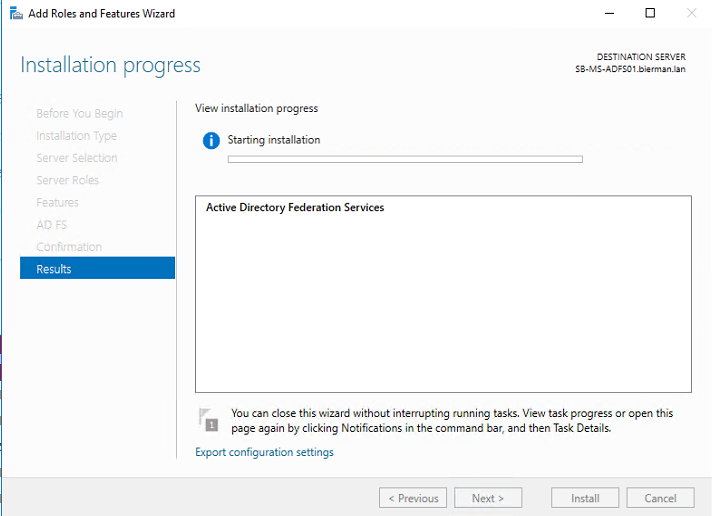712x516 pixels.
Task: Select the Server Roles step
Action: pos(68,180)
